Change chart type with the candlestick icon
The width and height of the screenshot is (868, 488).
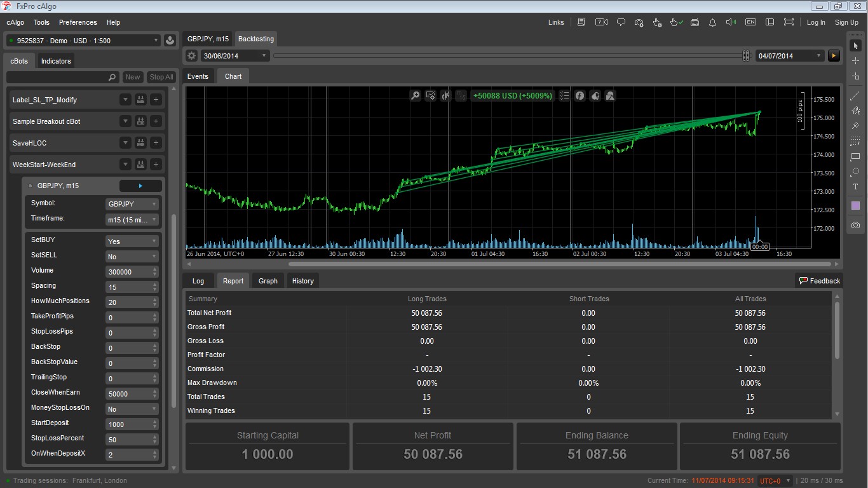tap(446, 95)
